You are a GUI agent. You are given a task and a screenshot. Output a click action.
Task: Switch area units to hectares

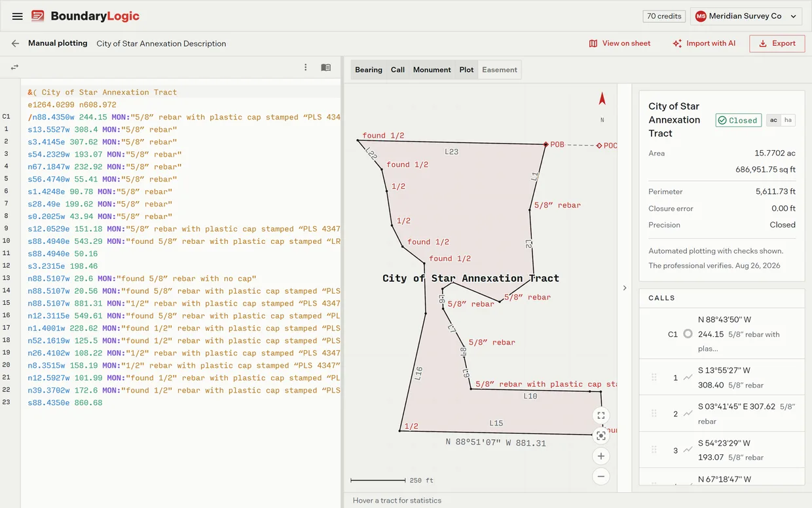[788, 120]
